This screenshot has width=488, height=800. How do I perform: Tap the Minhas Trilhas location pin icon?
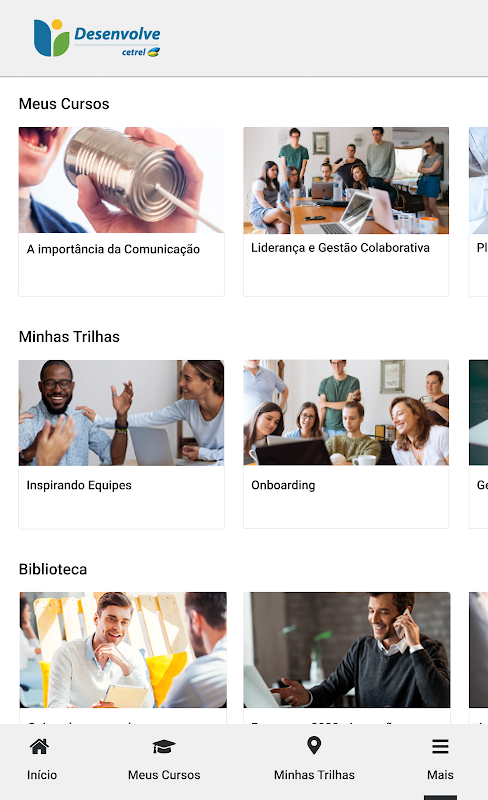coord(314,745)
